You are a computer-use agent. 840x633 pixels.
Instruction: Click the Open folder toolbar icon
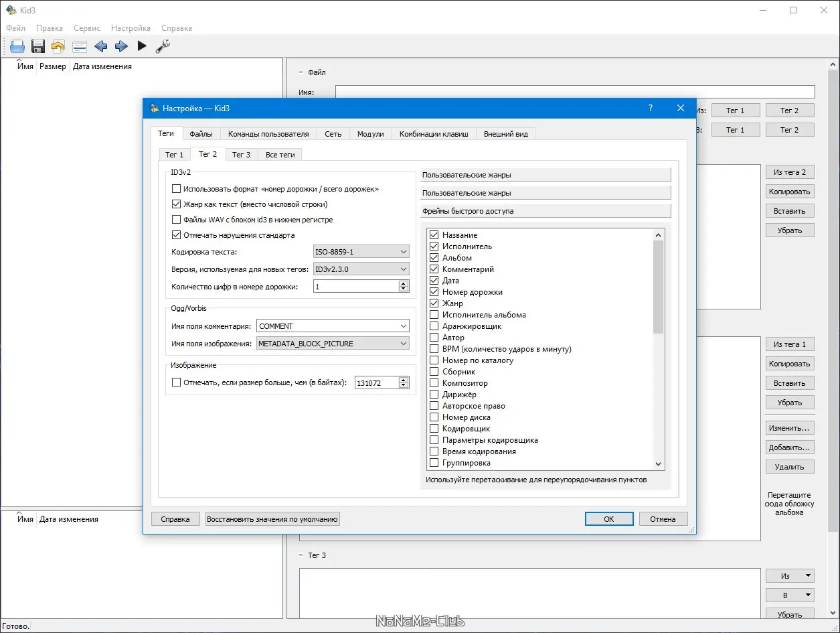(x=17, y=46)
